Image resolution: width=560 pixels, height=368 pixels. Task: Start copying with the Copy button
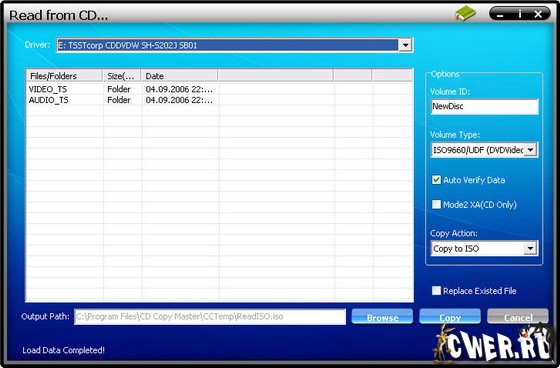point(450,317)
